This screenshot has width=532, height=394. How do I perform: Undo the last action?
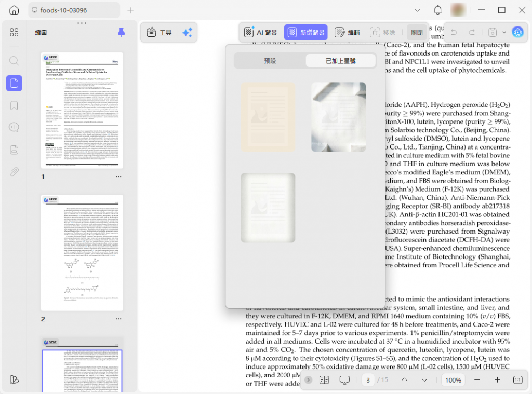(454, 32)
